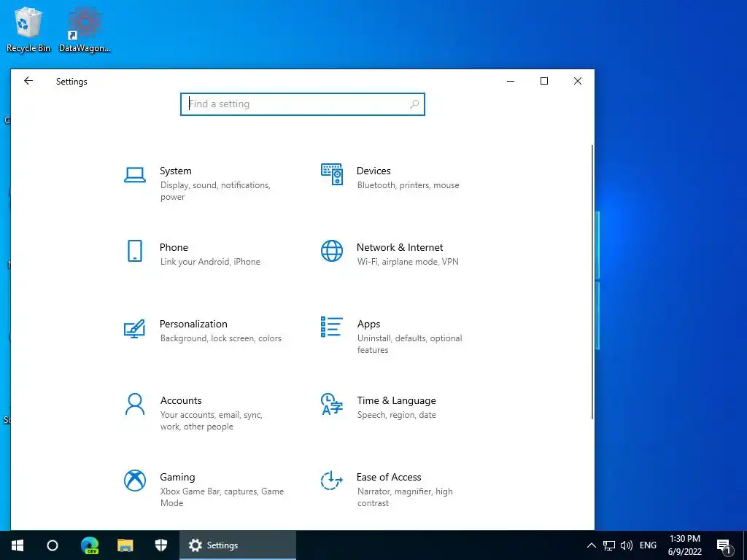This screenshot has height=560, width=747.
Task: Select the Accounts person icon
Action: pos(135,404)
